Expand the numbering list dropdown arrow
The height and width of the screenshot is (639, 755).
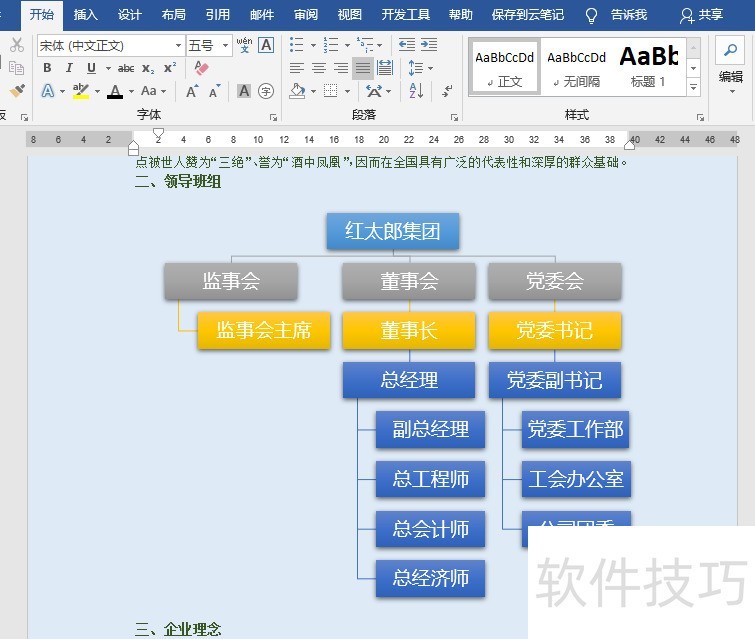click(347, 46)
